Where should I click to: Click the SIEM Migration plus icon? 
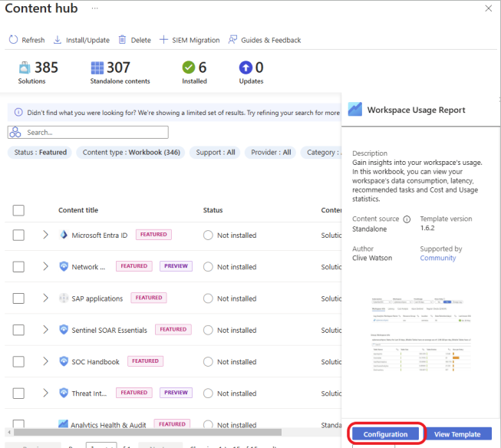tap(163, 40)
